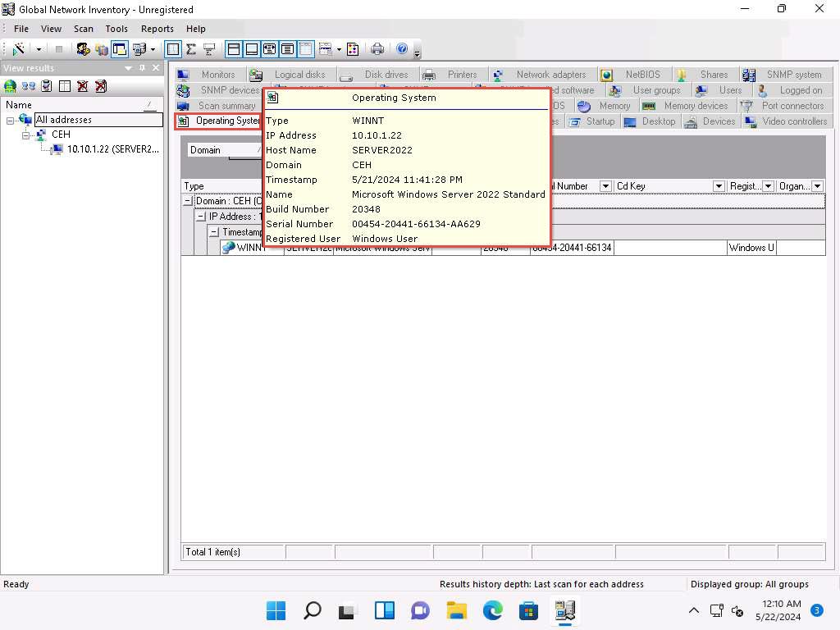The width and height of the screenshot is (840, 630).
Task: Collapse the All addresses tree node
Action: [x=11, y=120]
